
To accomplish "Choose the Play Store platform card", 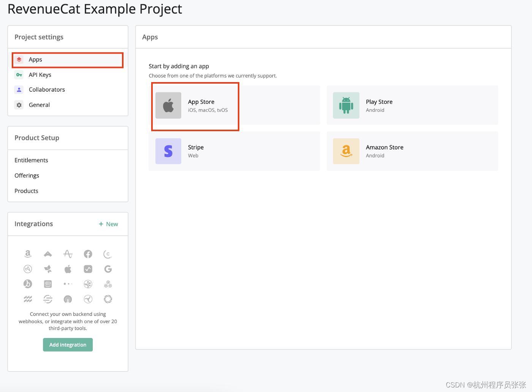I will [x=412, y=105].
